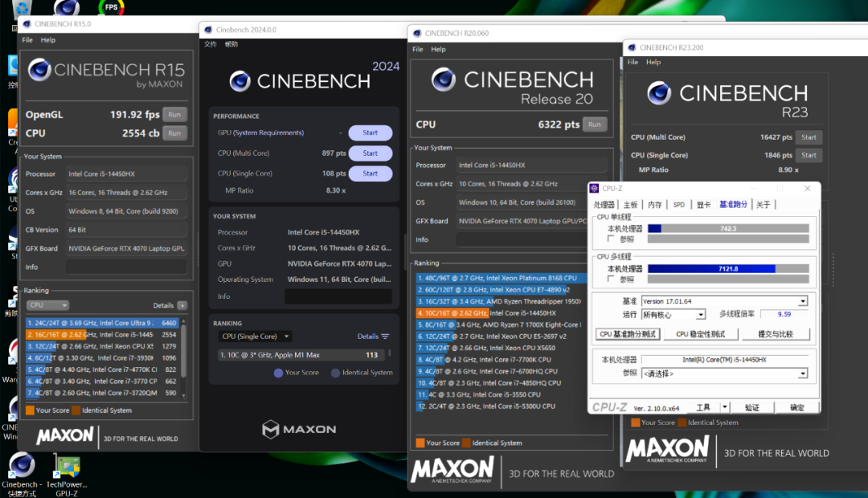Screen dimensions: 868x498
Task: Click the CPU 单线程 742.3 score bar
Action: pos(728,229)
